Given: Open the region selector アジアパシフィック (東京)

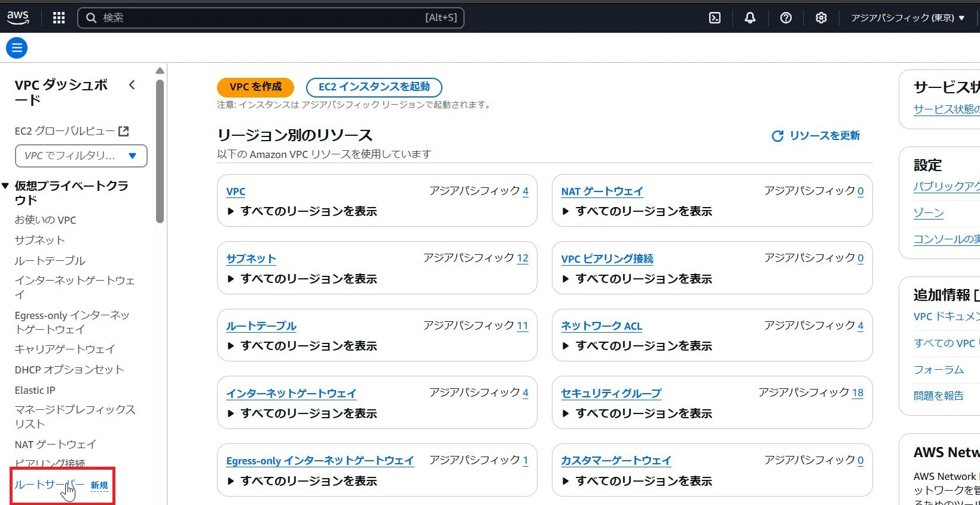Looking at the screenshot, I should tap(908, 18).
